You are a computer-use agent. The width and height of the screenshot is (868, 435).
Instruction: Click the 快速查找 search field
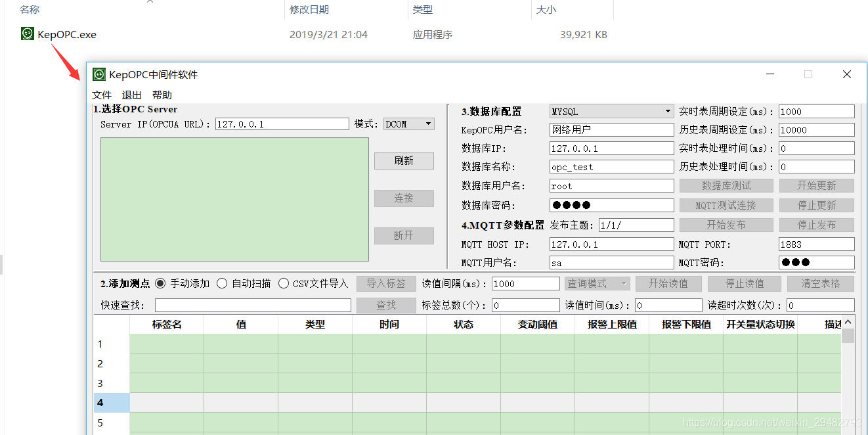coord(253,305)
